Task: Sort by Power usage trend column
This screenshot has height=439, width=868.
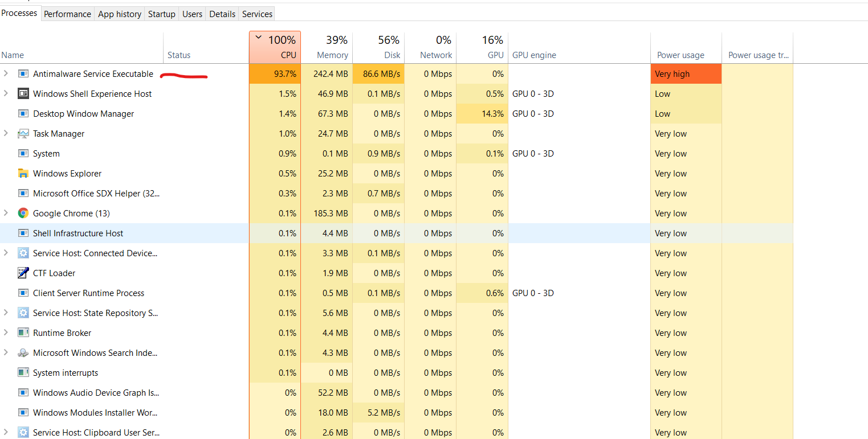Action: 757,48
